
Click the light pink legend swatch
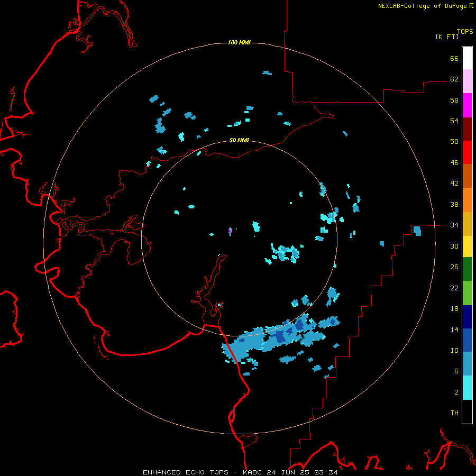coord(467,81)
